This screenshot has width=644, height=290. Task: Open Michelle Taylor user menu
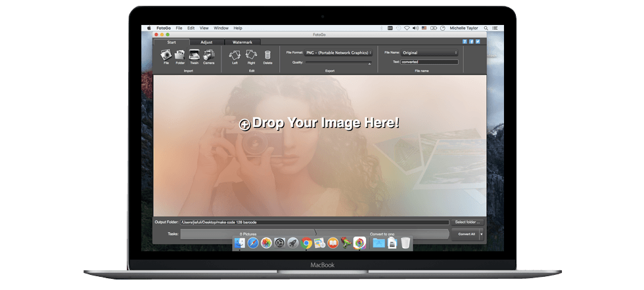click(x=464, y=28)
